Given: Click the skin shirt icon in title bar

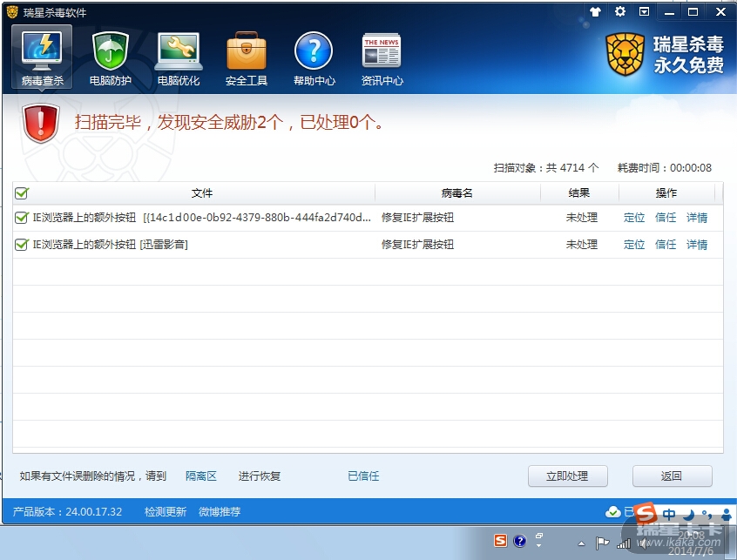Looking at the screenshot, I should (x=596, y=12).
